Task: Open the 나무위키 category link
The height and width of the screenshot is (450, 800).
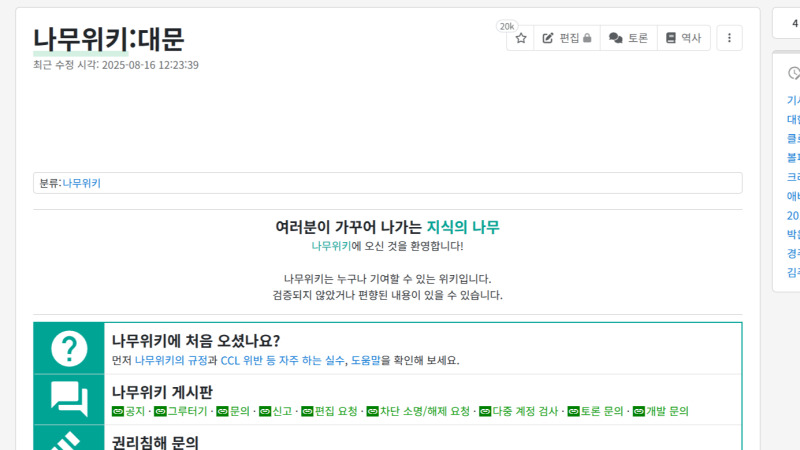Action: (82, 183)
